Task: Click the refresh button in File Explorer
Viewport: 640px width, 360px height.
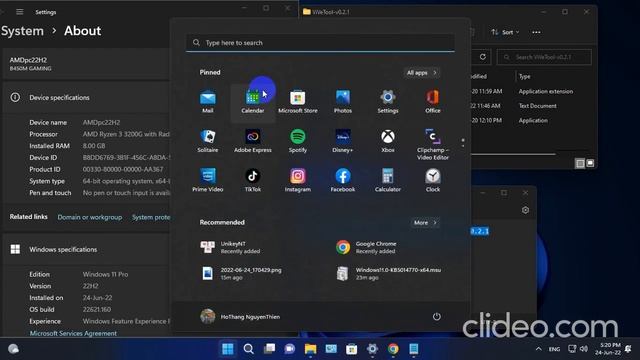Action: tap(482, 57)
